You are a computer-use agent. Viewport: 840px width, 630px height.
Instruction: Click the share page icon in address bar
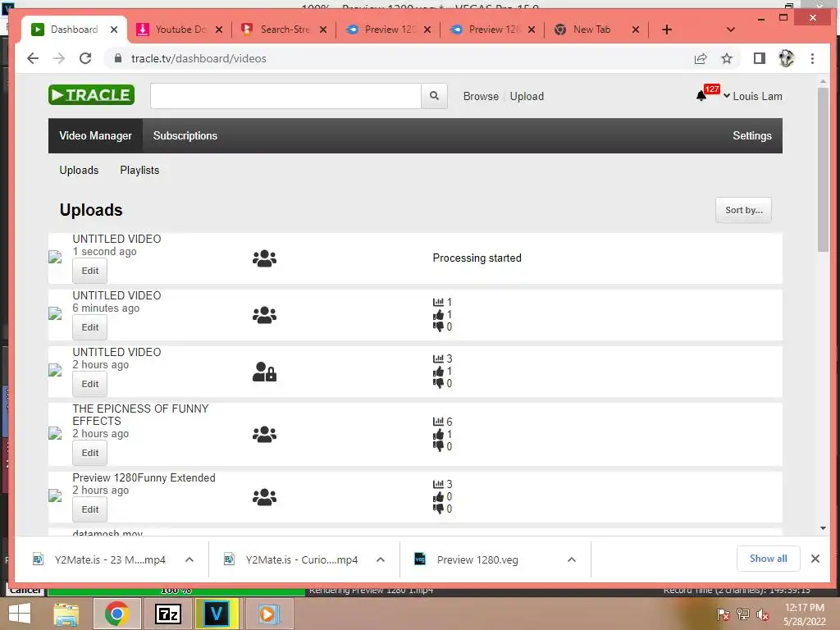tap(701, 58)
